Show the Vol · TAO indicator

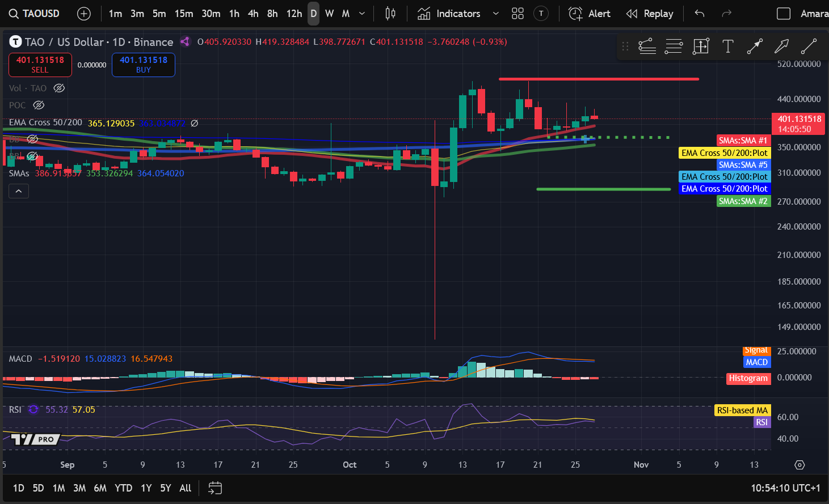pos(59,88)
